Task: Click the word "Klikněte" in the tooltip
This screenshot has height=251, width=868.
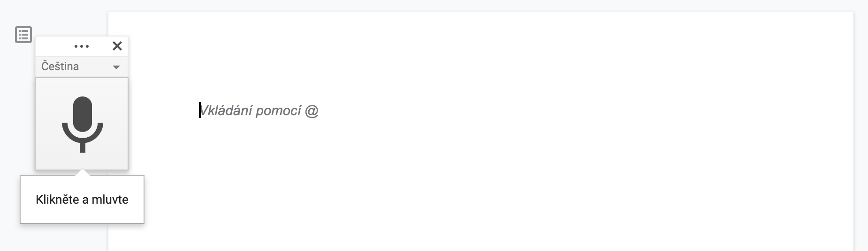Action: pos(57,199)
